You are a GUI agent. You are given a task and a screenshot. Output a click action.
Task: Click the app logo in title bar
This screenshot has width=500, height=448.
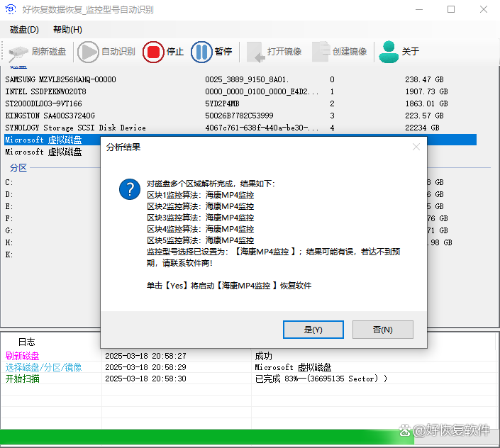[x=11, y=9]
